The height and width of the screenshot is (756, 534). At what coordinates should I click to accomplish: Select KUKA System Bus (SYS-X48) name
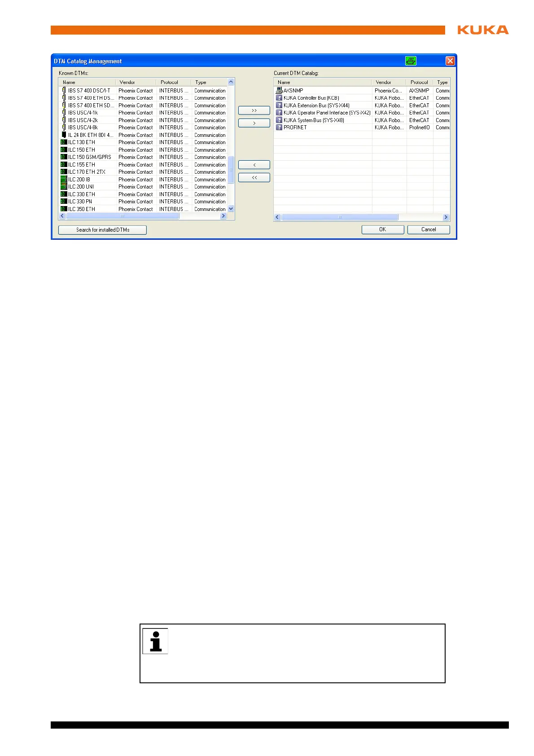314,120
